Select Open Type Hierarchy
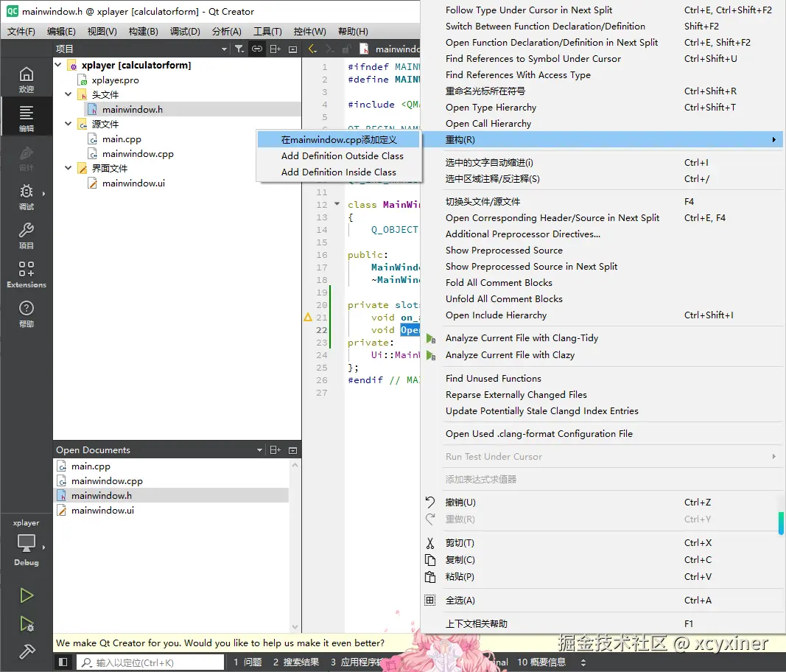 coord(603,108)
